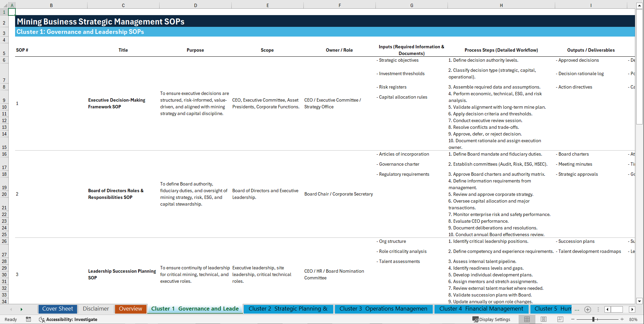Open the Disclaimer sheet
This screenshot has height=324, width=644.
coord(96,309)
